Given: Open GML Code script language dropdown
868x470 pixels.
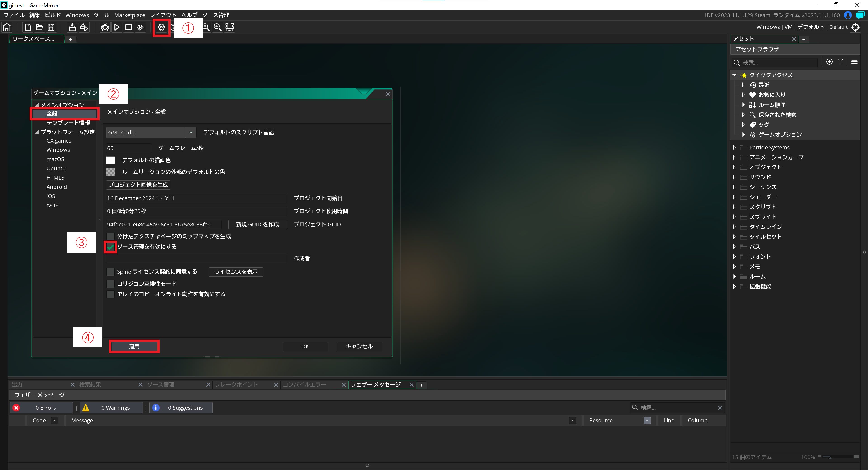Looking at the screenshot, I should coord(191,132).
